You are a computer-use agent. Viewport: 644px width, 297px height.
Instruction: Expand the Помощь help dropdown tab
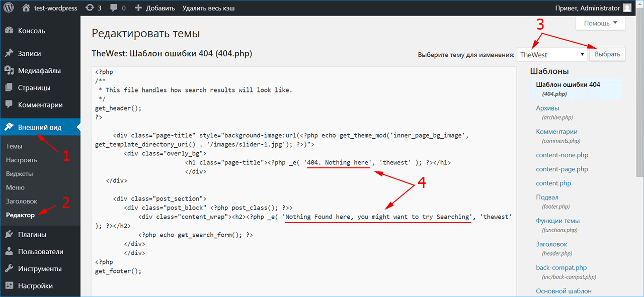click(x=600, y=23)
